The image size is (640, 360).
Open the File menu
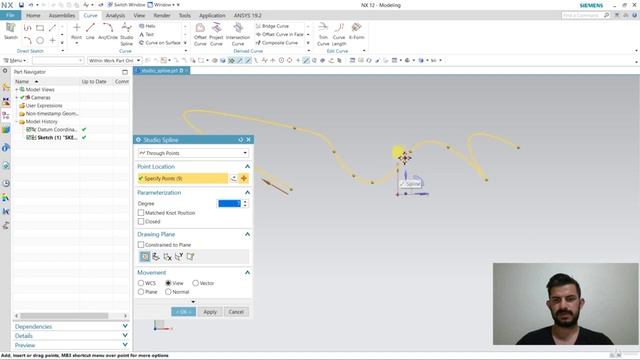(x=11, y=16)
